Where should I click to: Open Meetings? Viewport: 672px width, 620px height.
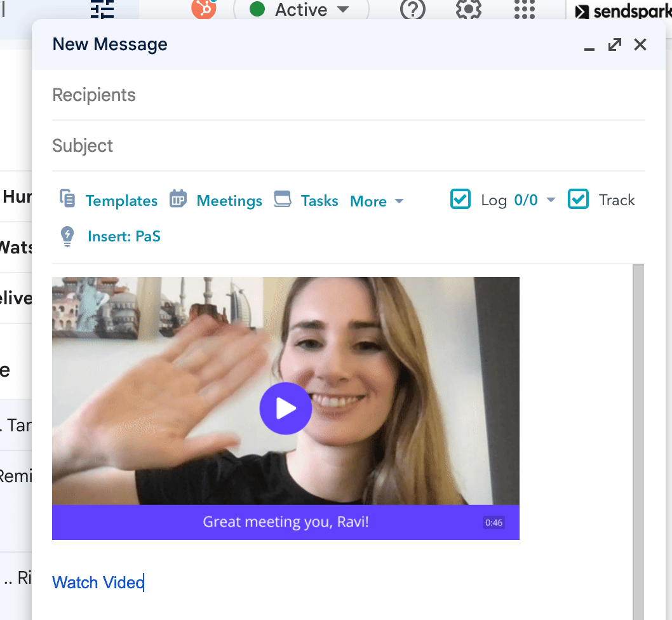point(229,201)
